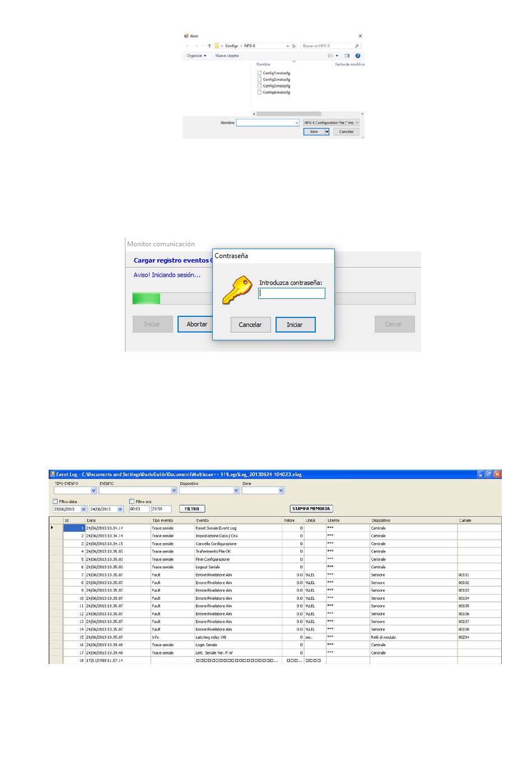Open the Organizar menu

pyautogui.click(x=197, y=55)
